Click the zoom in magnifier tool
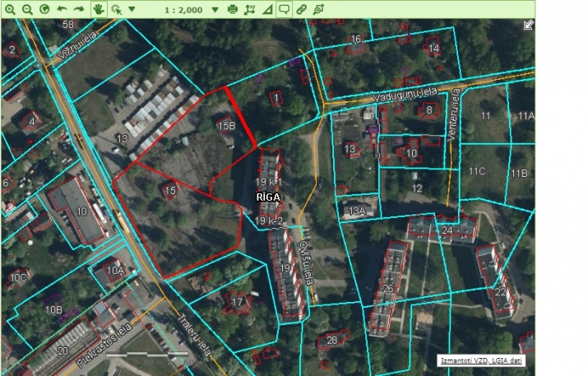Viewport: 588px width, 376px height. pyautogui.click(x=10, y=9)
